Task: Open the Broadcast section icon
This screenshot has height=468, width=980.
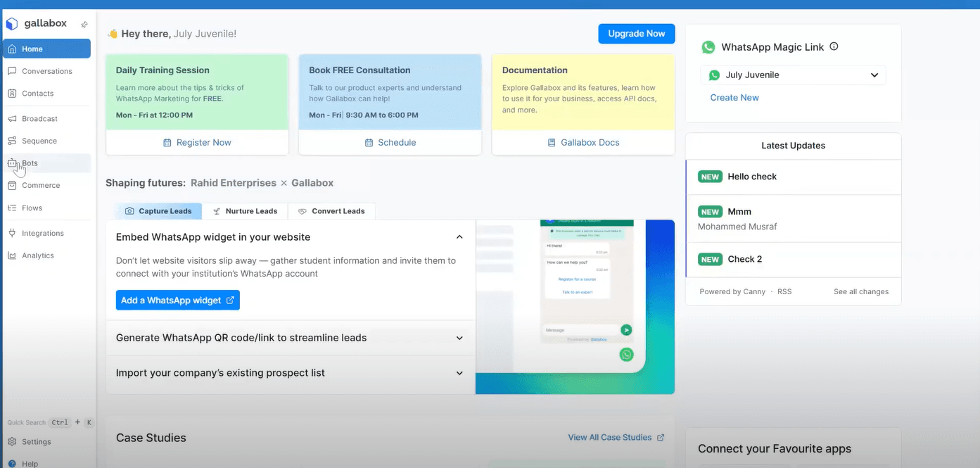Action: [x=13, y=118]
